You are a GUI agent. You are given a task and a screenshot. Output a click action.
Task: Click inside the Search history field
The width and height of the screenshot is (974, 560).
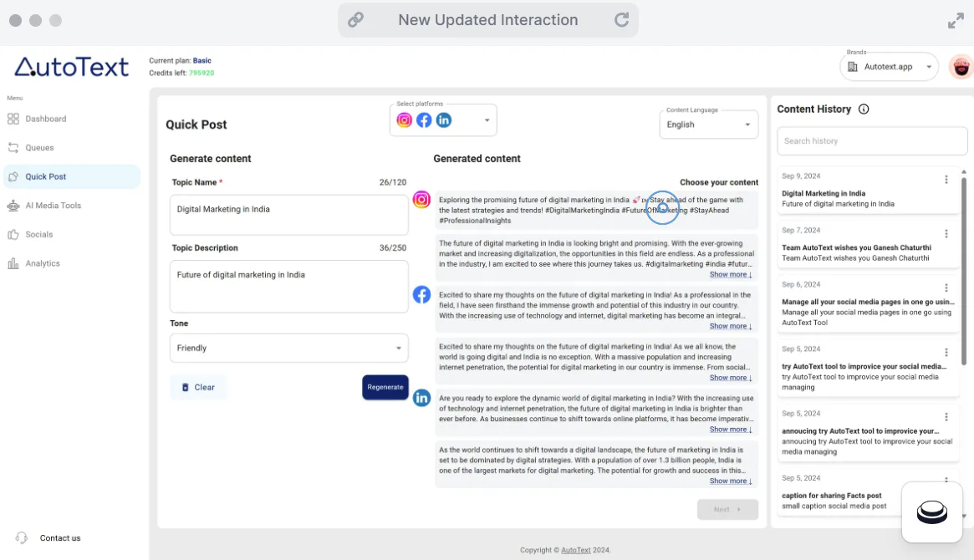(x=871, y=140)
